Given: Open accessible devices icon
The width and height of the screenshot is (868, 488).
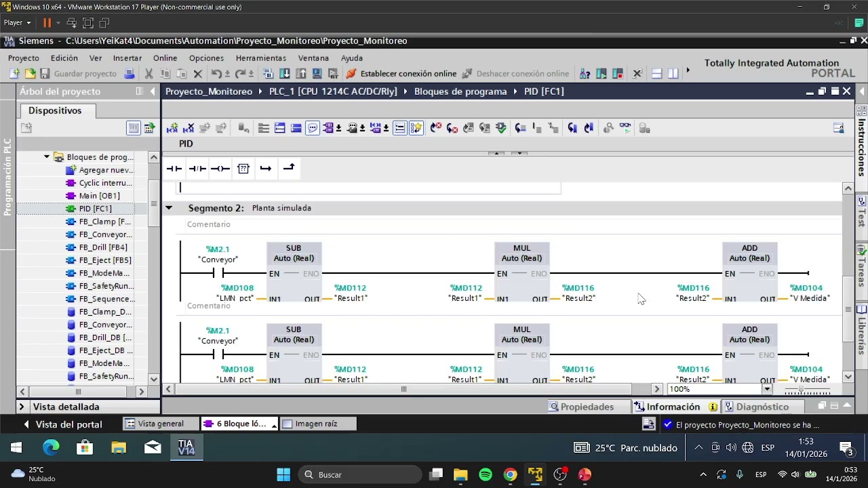Looking at the screenshot, I should tap(585, 73).
